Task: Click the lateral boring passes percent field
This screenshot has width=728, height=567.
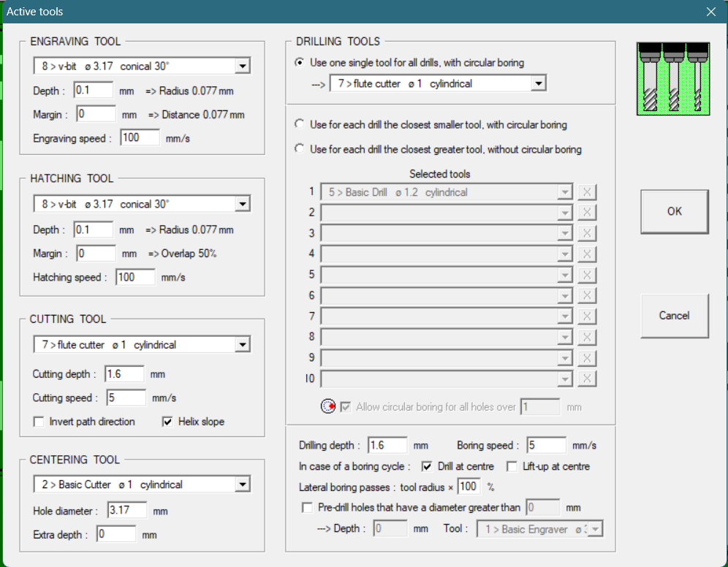Action: point(469,487)
